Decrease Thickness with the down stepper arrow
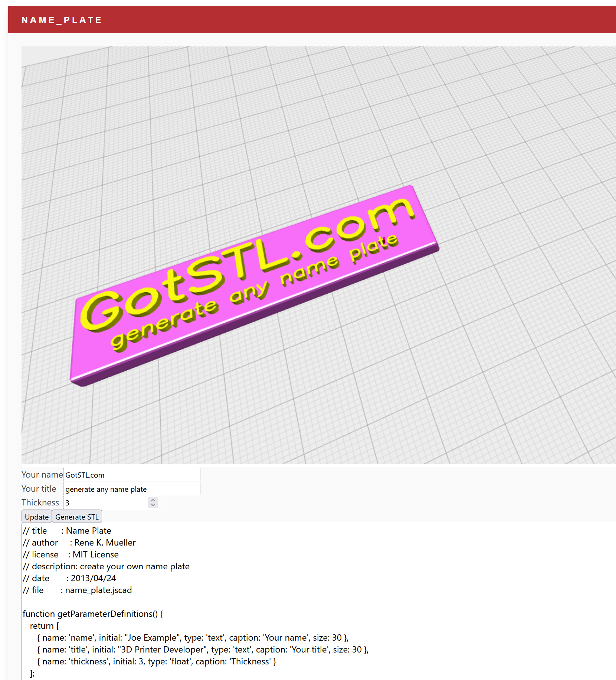The image size is (616, 680). pyautogui.click(x=153, y=505)
